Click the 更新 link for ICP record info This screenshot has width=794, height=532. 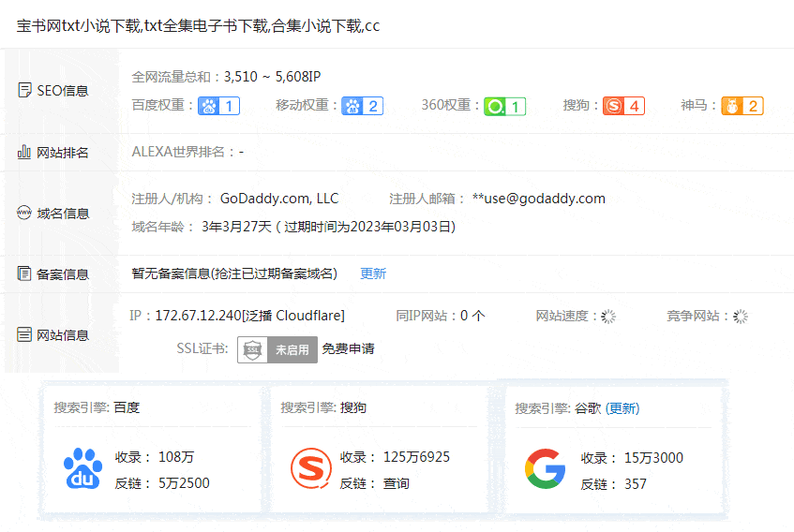pos(373,273)
